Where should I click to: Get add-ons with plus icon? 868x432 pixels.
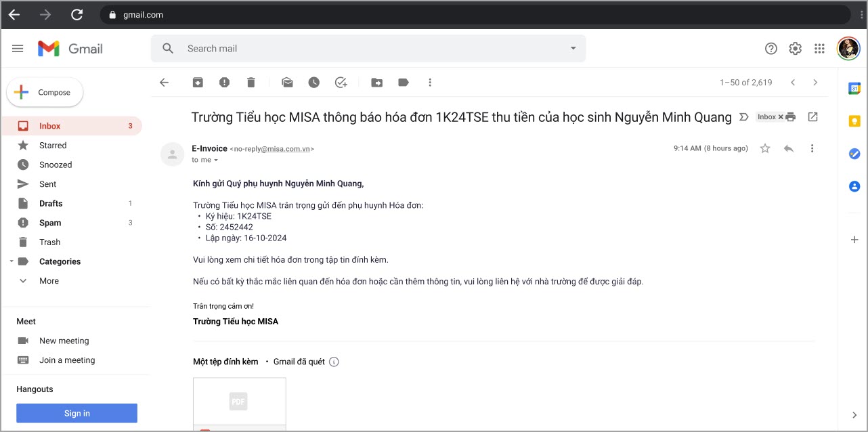(x=854, y=240)
